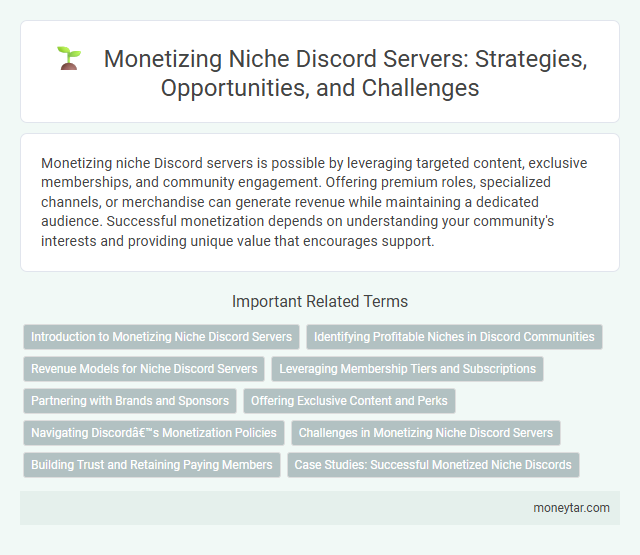
Task: Click the 'Important Related Terms' heading
Action: tap(320, 302)
